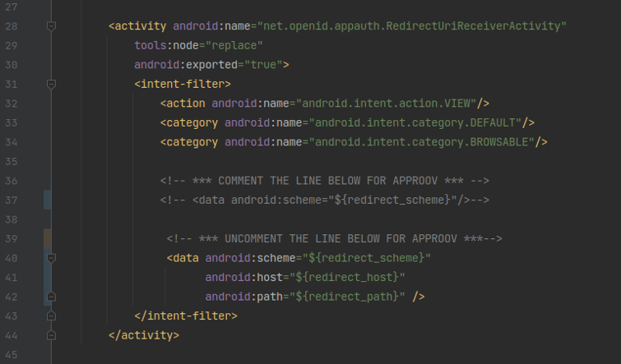Click fold end marker on line 44
The height and width of the screenshot is (364, 621).
(x=51, y=335)
